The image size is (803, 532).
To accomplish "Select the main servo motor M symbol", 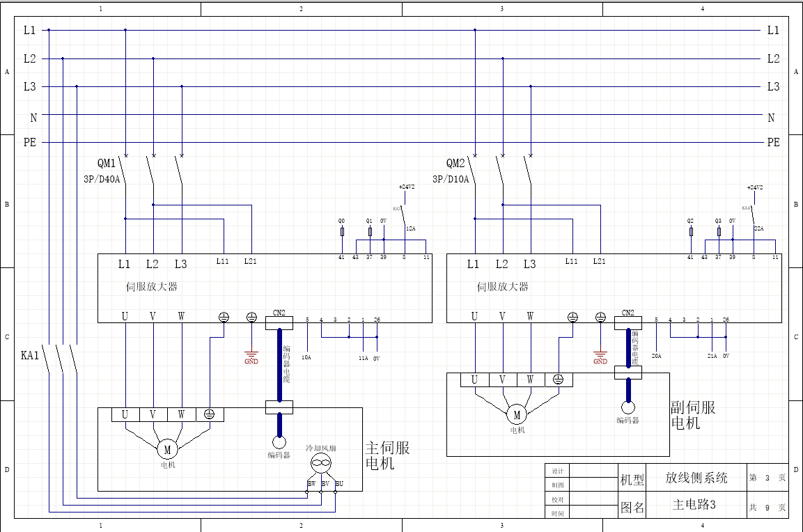I will 167,449.
